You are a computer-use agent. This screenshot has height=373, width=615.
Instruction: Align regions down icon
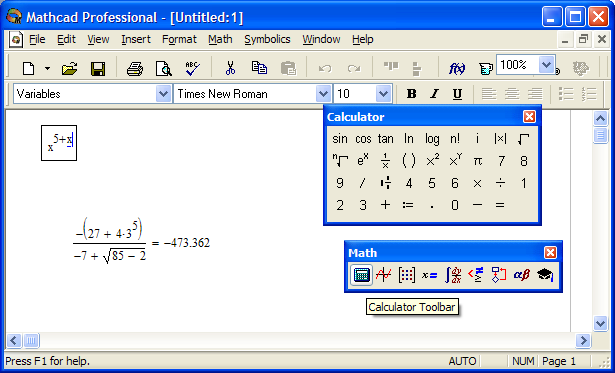pos(417,69)
